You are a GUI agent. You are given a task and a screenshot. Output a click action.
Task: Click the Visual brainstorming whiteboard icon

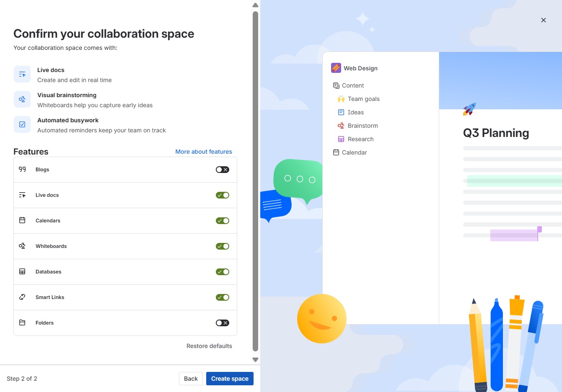click(x=22, y=99)
